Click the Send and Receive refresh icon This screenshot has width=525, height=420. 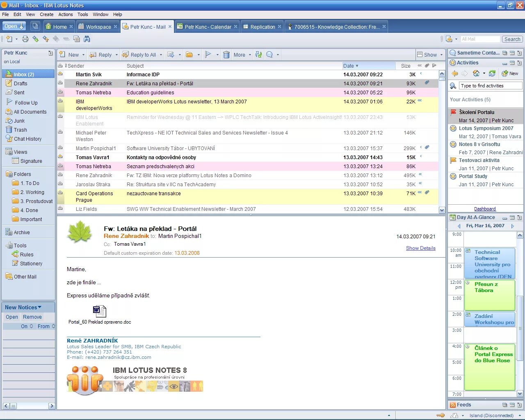[x=258, y=55]
